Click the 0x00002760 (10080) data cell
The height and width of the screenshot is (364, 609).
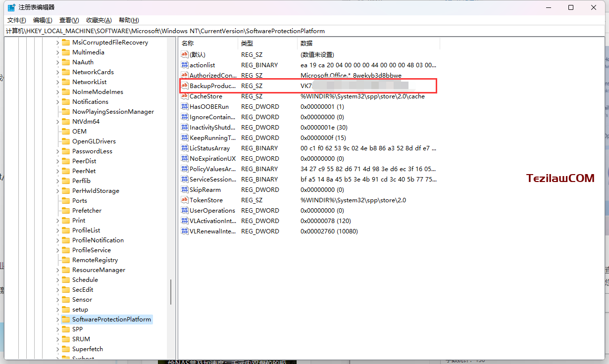click(x=329, y=231)
